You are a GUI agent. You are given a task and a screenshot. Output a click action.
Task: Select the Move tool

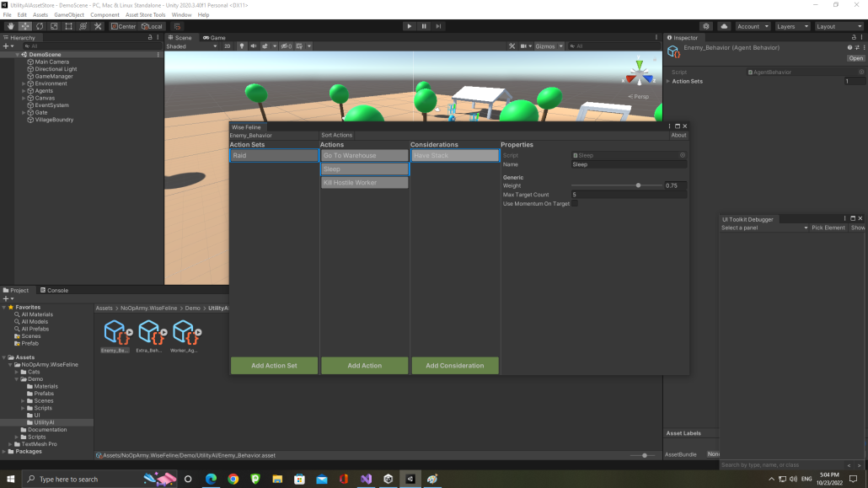click(25, 26)
